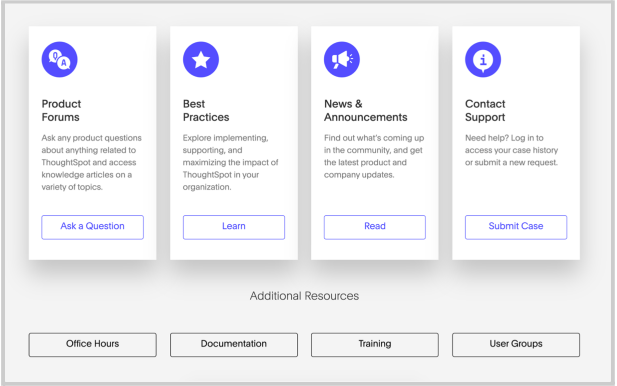617x386 pixels.
Task: Open the Learn button
Action: 234,227
